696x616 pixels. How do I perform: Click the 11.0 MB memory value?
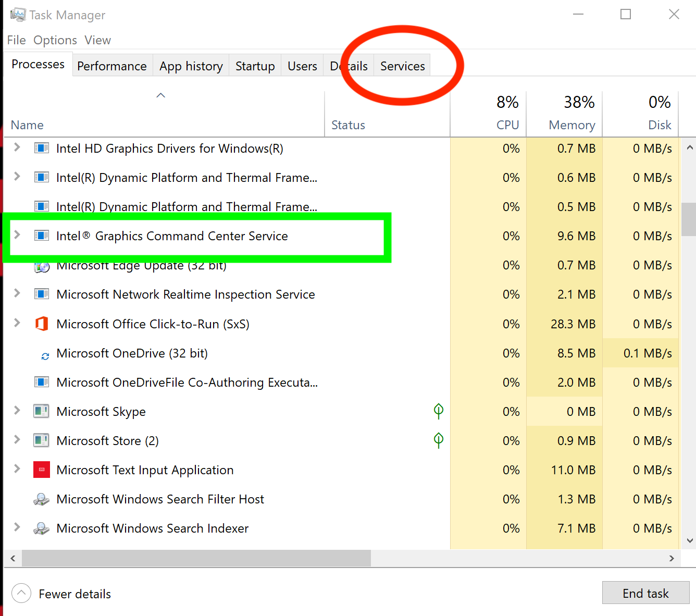[x=573, y=470]
